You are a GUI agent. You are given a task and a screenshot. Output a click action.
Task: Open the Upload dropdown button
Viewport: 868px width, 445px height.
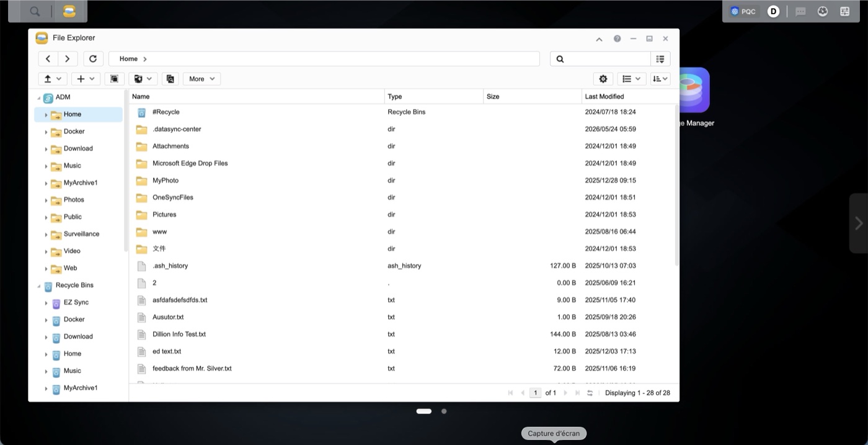52,79
